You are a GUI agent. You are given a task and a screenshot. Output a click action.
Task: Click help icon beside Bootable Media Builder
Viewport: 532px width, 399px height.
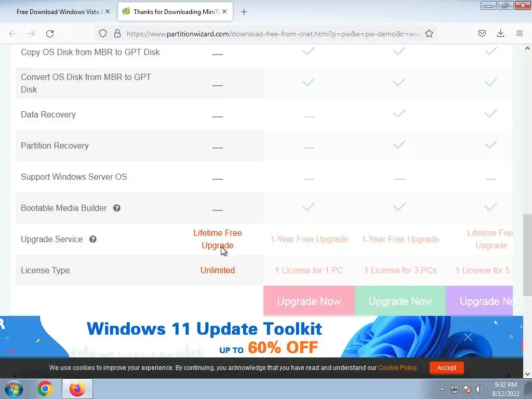[x=117, y=208]
